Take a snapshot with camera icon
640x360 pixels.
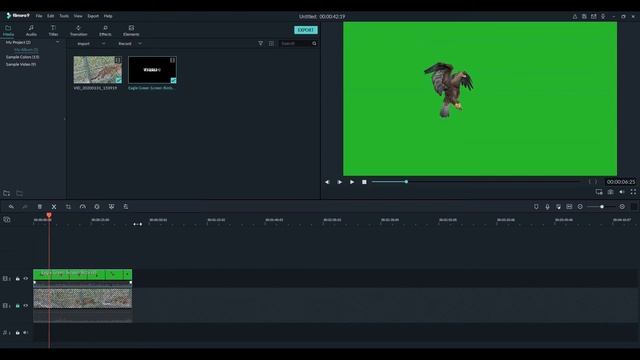click(610, 192)
